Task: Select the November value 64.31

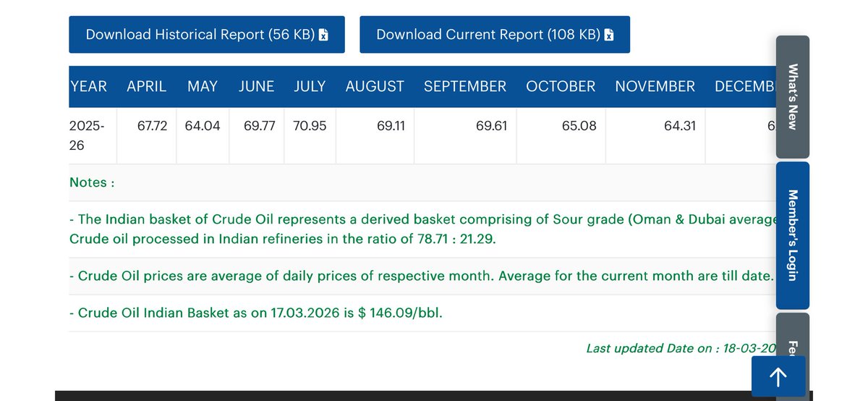Action: point(680,126)
